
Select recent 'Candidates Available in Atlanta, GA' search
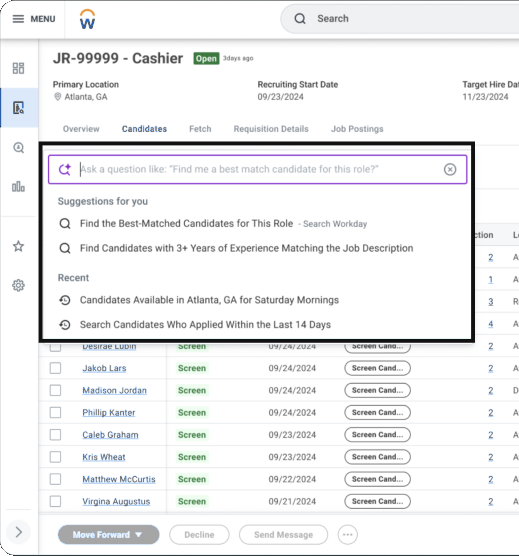click(209, 300)
